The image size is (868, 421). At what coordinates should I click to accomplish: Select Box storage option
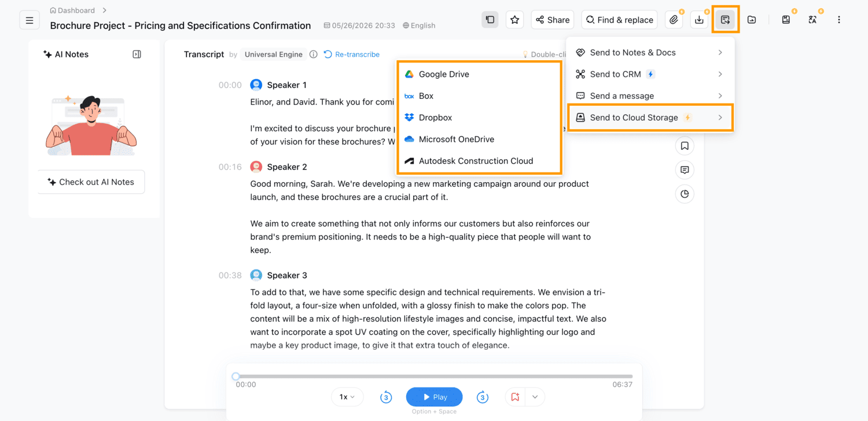479,96
